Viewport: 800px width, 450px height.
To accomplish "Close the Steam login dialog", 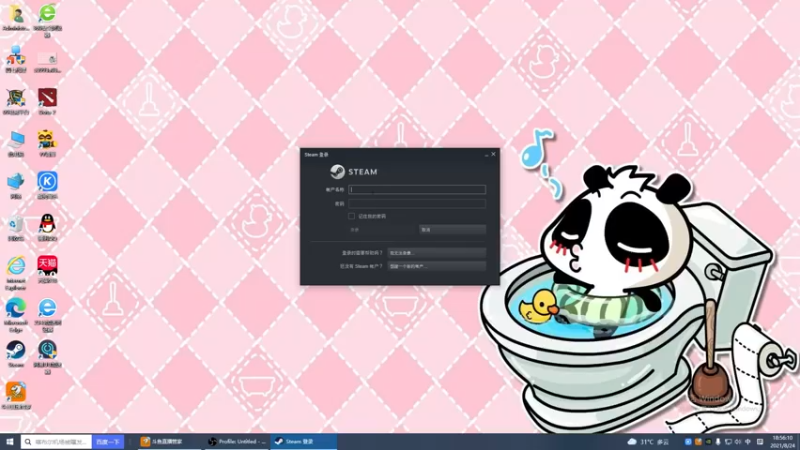I will point(493,154).
